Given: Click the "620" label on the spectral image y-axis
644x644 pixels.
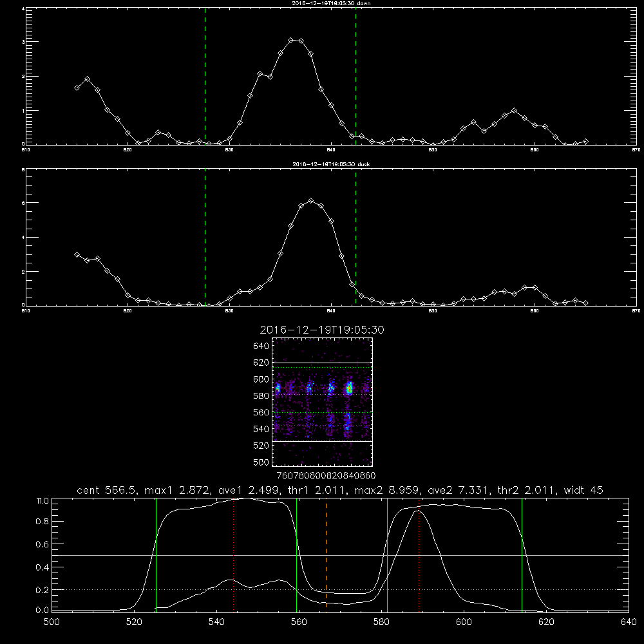Looking at the screenshot, I should click(x=261, y=363).
